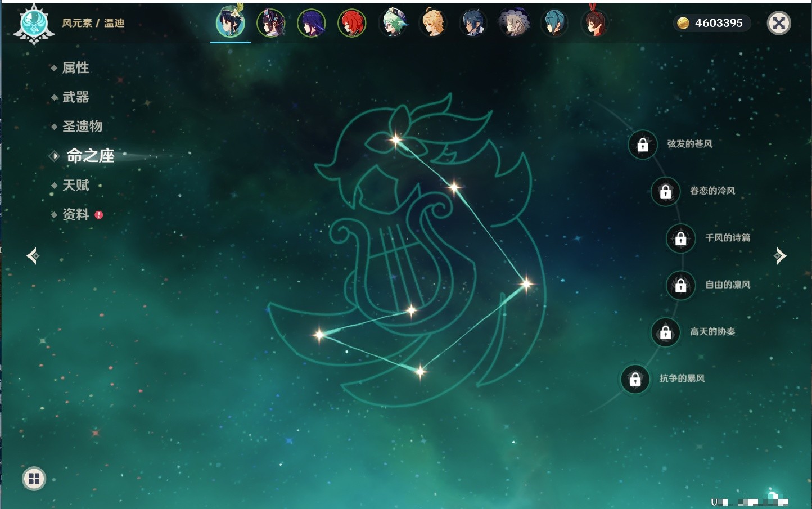This screenshot has height=509, width=812.
Task: Click the lowest star in the constellation
Action: click(420, 371)
